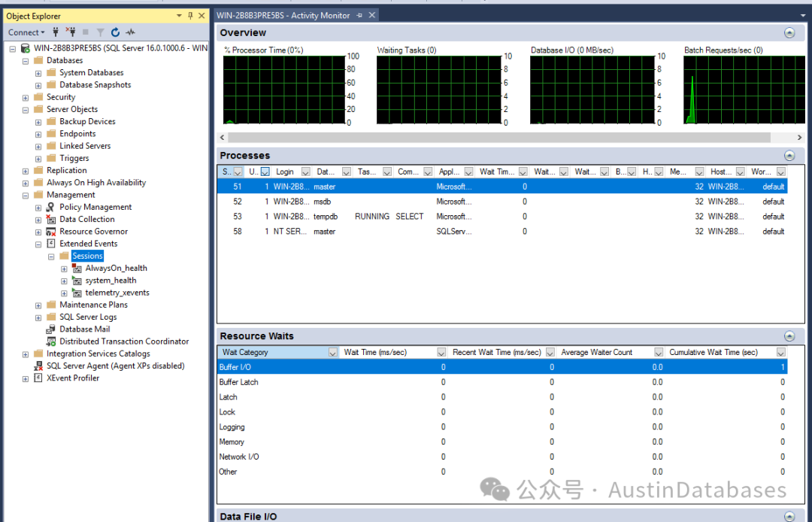The height and width of the screenshot is (522, 812).
Task: Click the Backup Devices folder icon
Action: [x=51, y=121]
